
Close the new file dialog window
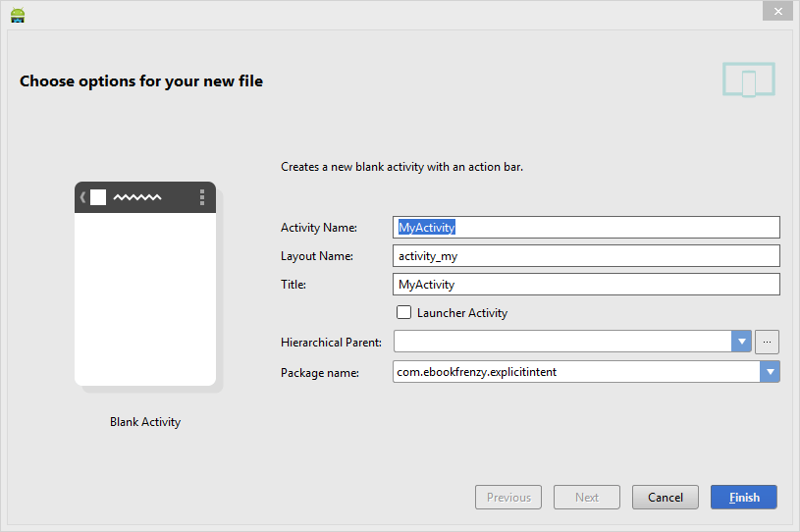coord(777,11)
